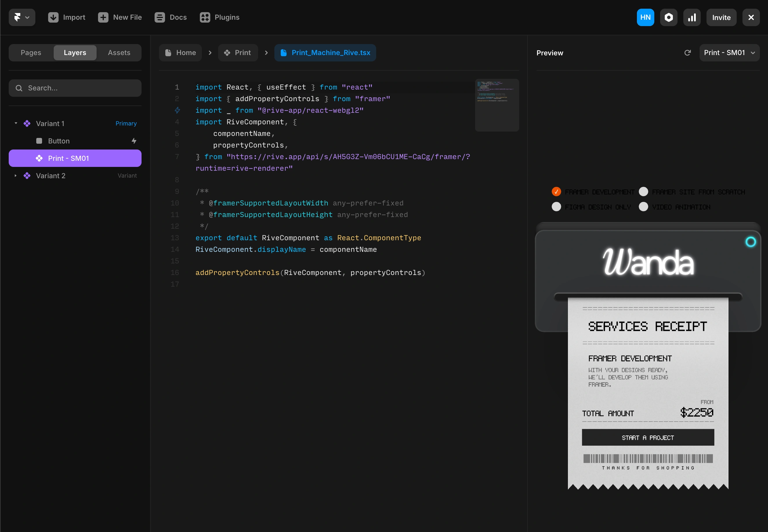Click the New File plus icon
768x532 pixels.
click(103, 17)
